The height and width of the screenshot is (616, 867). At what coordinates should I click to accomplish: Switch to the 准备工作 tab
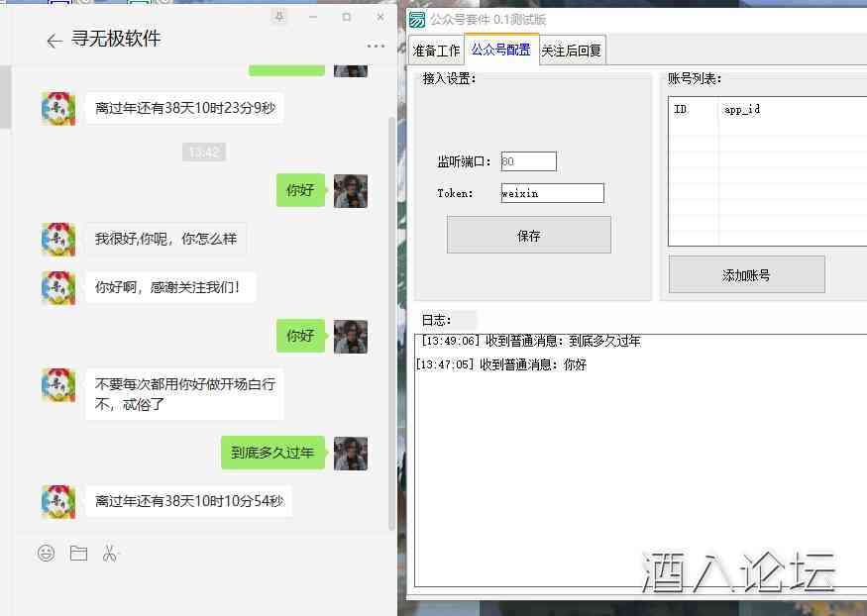(x=436, y=49)
